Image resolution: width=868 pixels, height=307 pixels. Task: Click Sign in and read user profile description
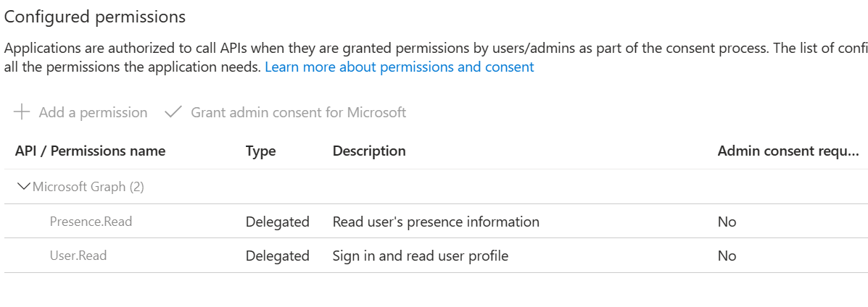[420, 256]
